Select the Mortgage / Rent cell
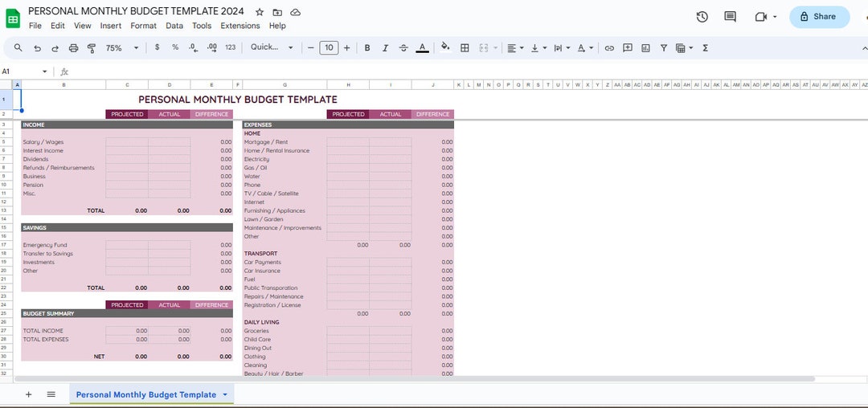Screen dimensions: 868x408 (x=285, y=142)
